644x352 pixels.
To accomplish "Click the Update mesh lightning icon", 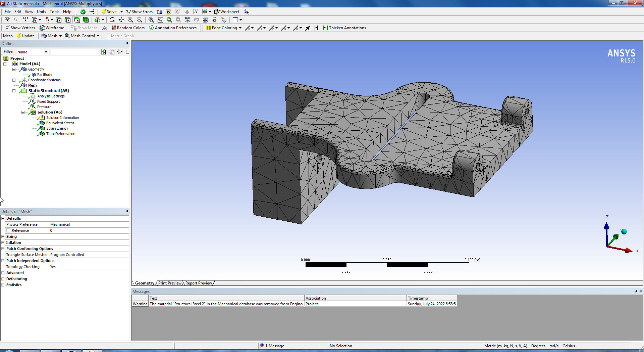I will point(19,36).
